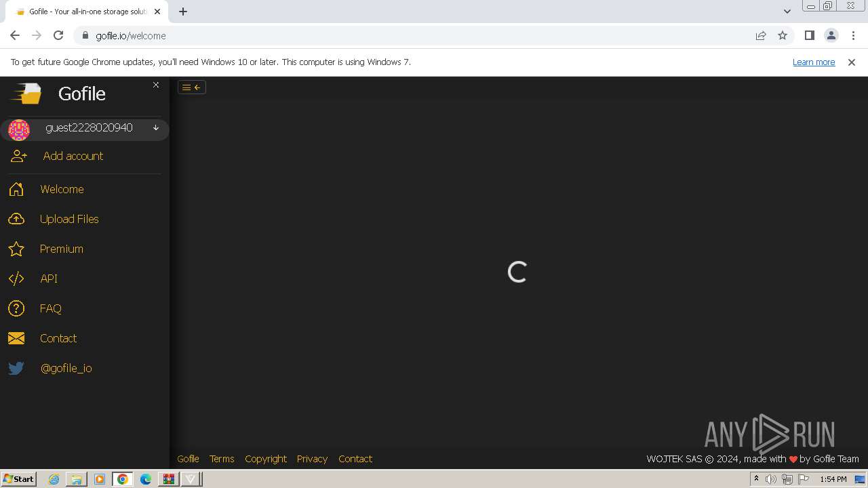The width and height of the screenshot is (868, 488).
Task: Open the Terms footer link
Action: click(222, 459)
